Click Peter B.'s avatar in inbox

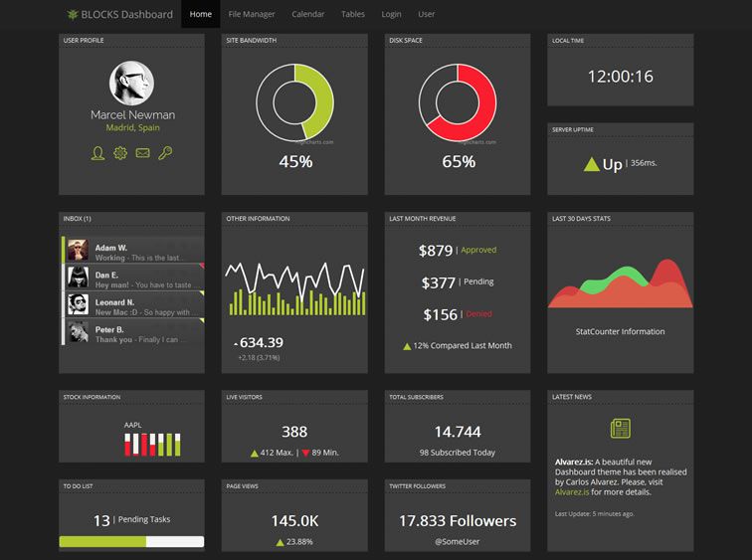point(78,332)
